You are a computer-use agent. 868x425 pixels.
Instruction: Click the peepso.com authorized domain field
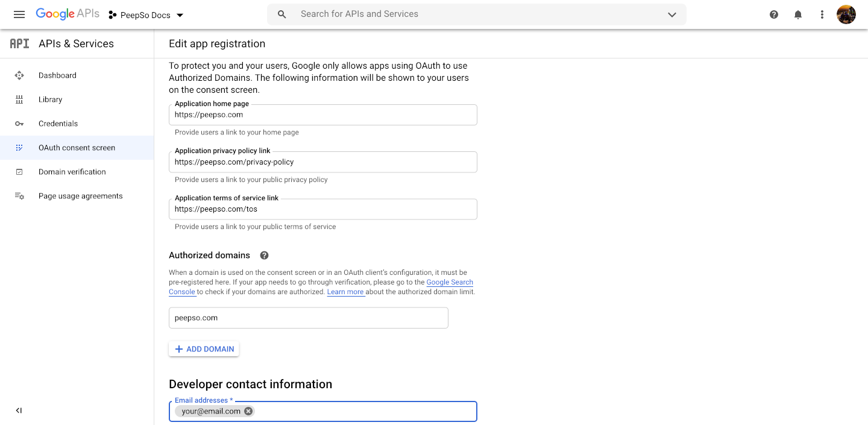[309, 318]
